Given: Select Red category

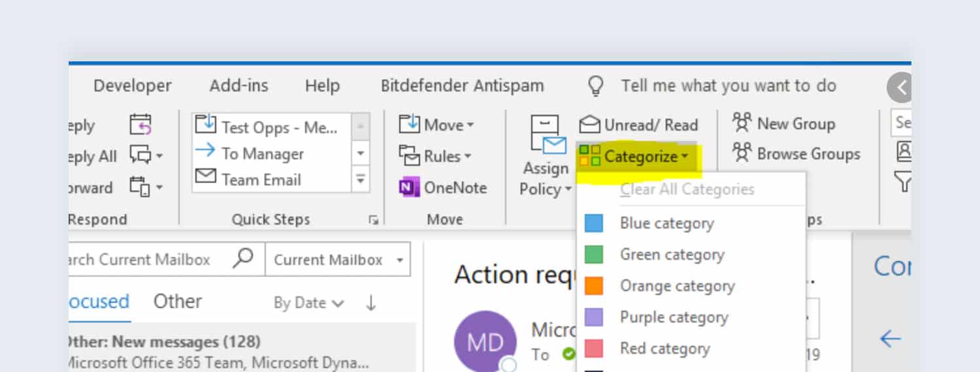Looking at the screenshot, I should [x=691, y=349].
